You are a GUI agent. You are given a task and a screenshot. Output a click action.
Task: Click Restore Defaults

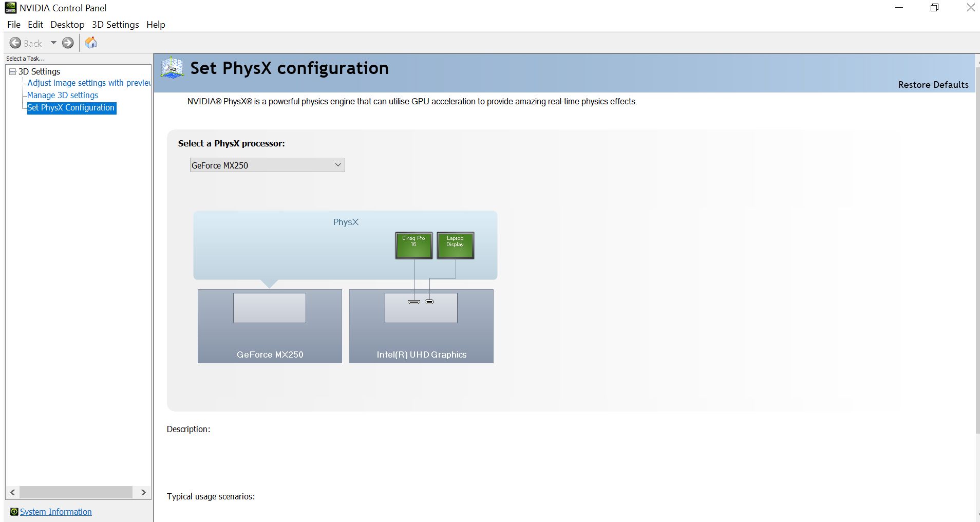933,85
